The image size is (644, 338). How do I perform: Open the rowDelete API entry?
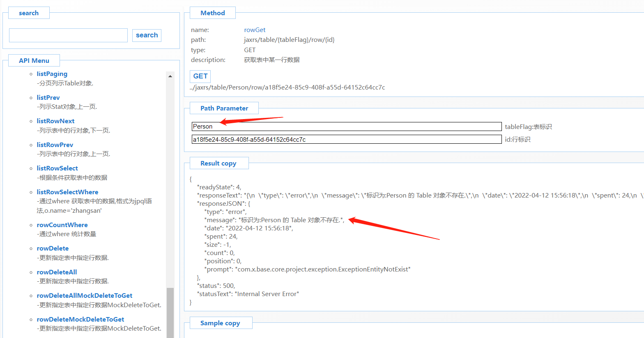click(53, 248)
